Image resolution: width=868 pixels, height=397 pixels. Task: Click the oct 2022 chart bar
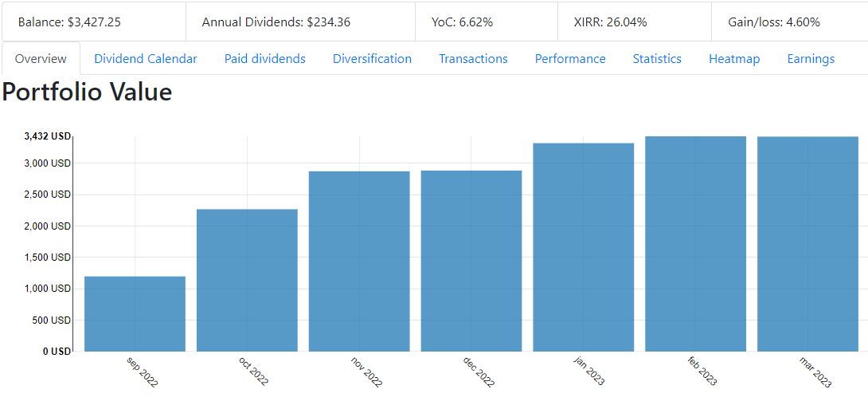point(247,280)
